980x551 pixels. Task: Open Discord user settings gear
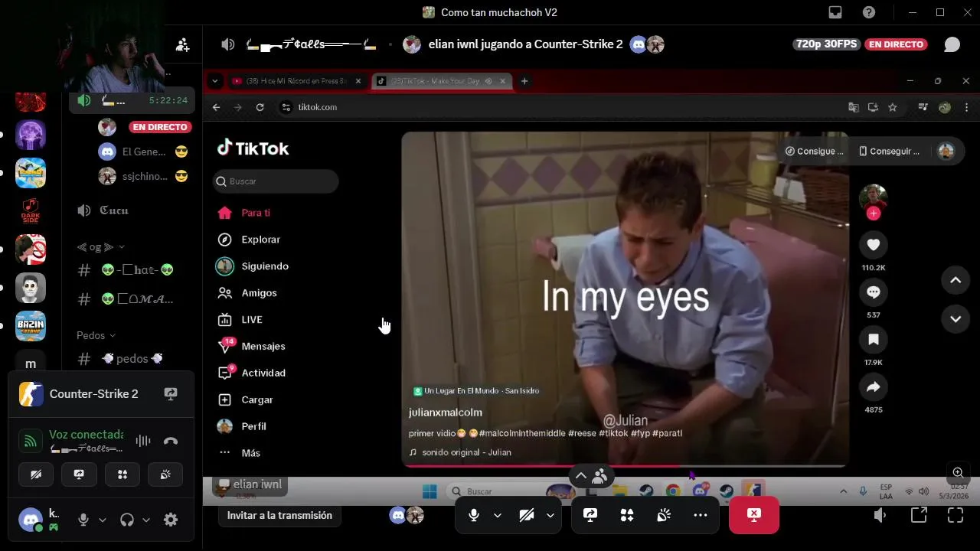click(171, 520)
